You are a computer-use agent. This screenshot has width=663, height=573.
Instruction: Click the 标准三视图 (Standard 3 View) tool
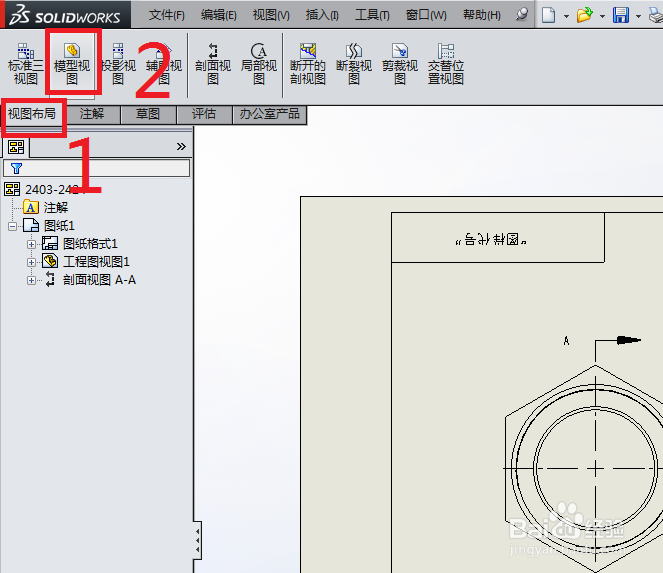pyautogui.click(x=25, y=64)
